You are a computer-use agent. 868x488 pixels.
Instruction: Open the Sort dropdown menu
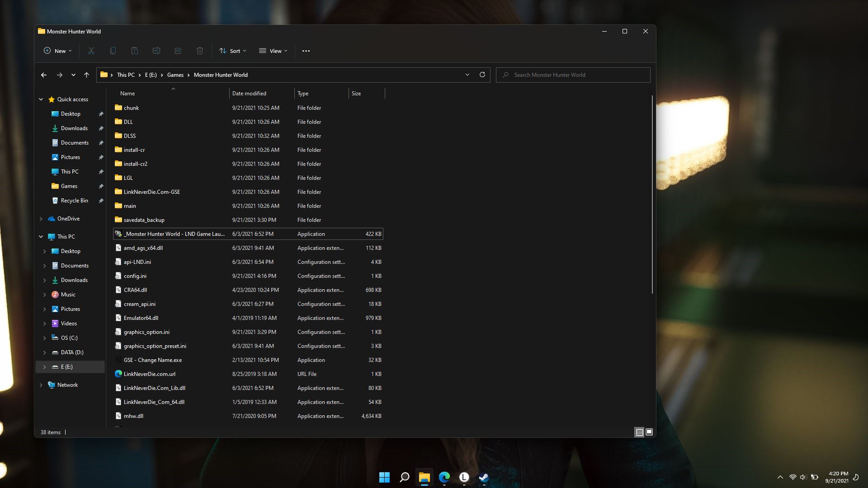(x=232, y=51)
